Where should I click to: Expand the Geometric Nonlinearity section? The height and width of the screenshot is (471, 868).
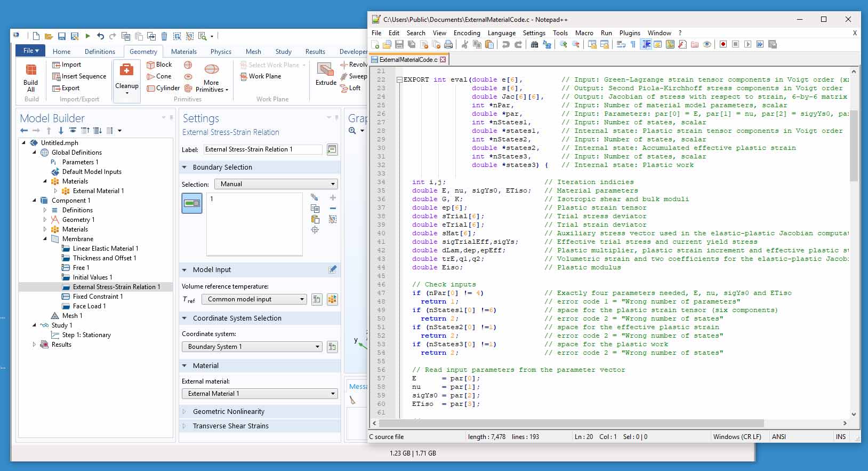[x=228, y=412]
